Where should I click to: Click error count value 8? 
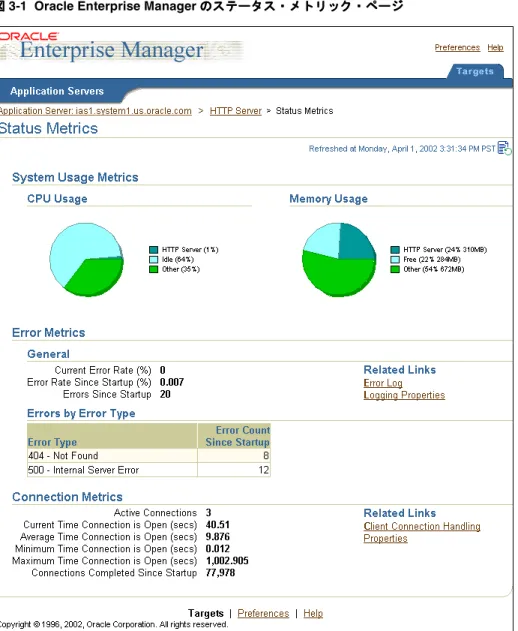(266, 456)
